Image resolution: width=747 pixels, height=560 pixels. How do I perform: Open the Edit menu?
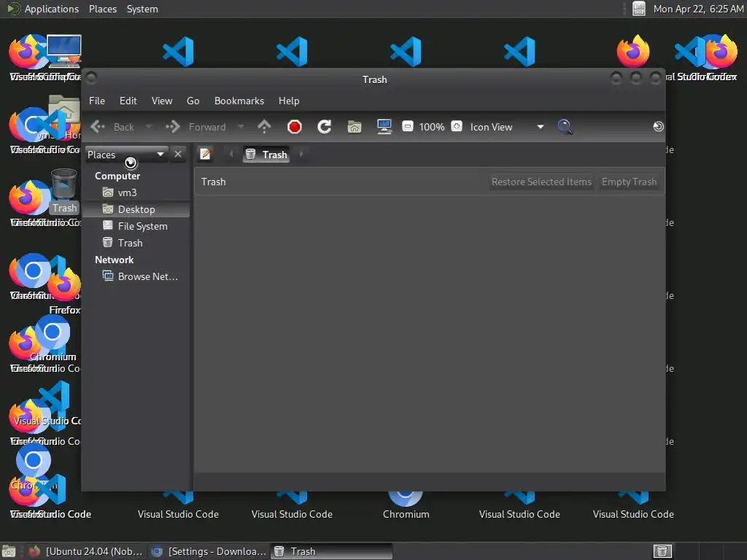[128, 101]
